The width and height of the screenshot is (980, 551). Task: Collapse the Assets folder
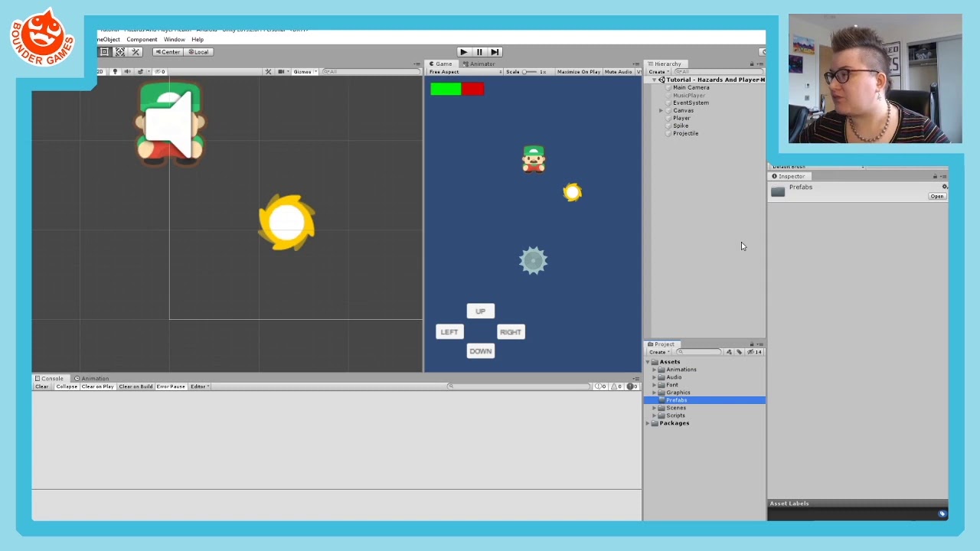(x=648, y=362)
